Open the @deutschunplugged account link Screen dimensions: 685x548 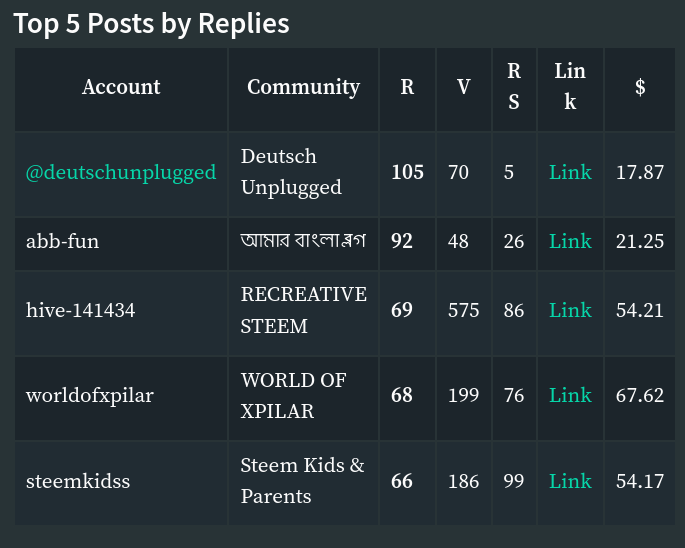coord(121,172)
